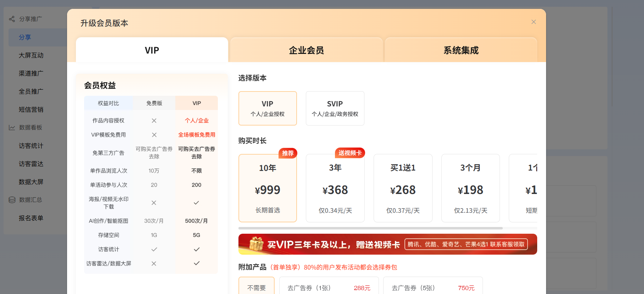Click the 数据看板 chart icon
Viewport: 644px width, 294px height.
(12, 127)
